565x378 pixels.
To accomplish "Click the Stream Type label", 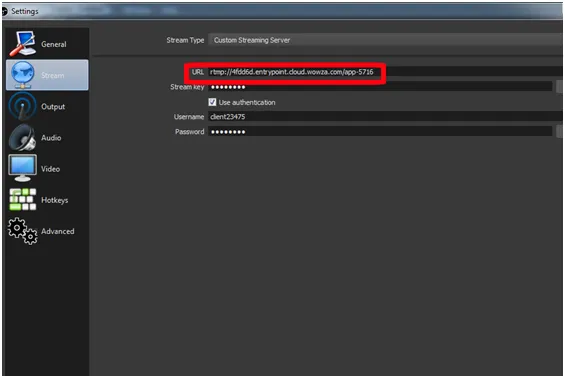I will coord(185,40).
